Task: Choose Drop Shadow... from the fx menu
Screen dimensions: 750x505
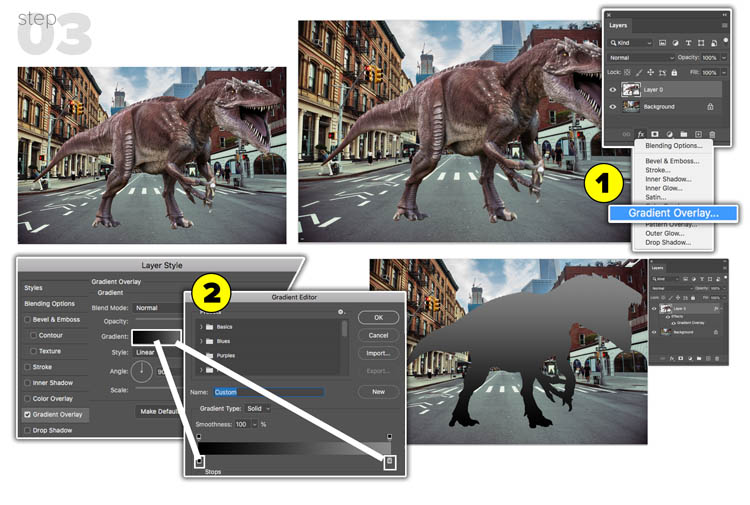Action: coord(668,242)
